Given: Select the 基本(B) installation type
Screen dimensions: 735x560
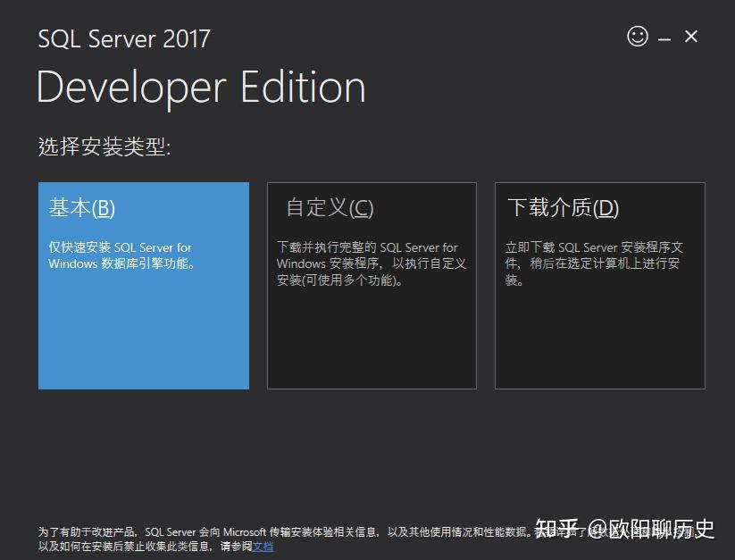Looking at the screenshot, I should coord(144,286).
